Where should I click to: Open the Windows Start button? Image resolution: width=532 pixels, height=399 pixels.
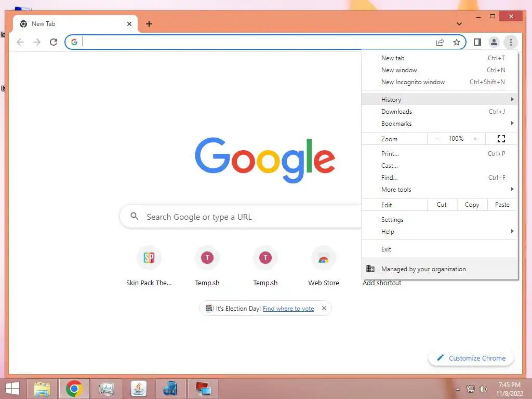point(12,389)
